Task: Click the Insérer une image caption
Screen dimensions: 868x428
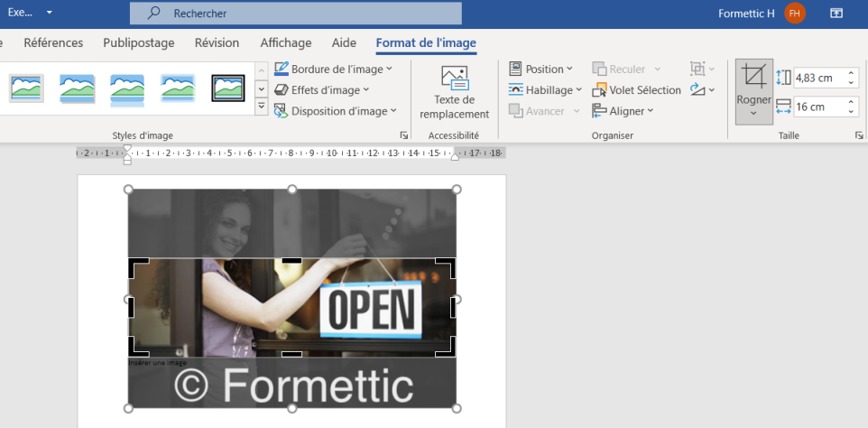Action: tap(158, 363)
